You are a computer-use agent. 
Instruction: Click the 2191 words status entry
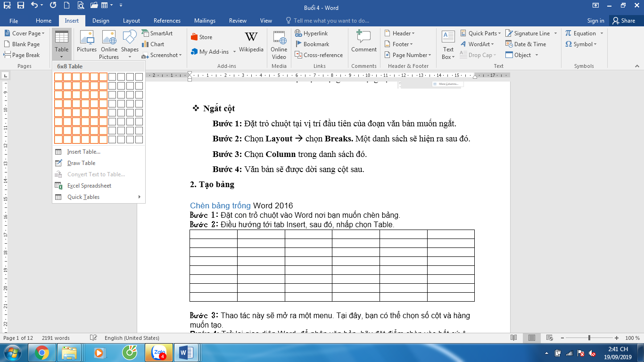click(x=56, y=338)
